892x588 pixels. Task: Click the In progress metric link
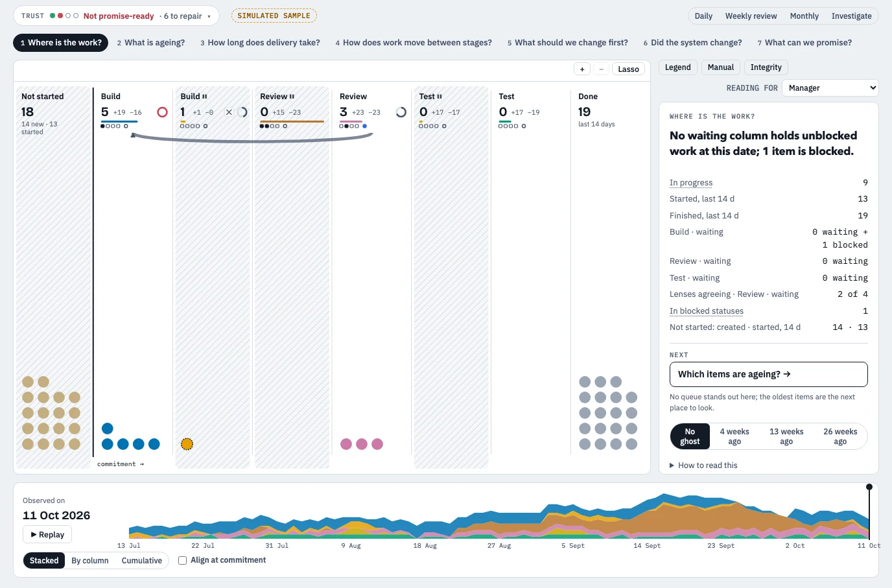pyautogui.click(x=691, y=183)
